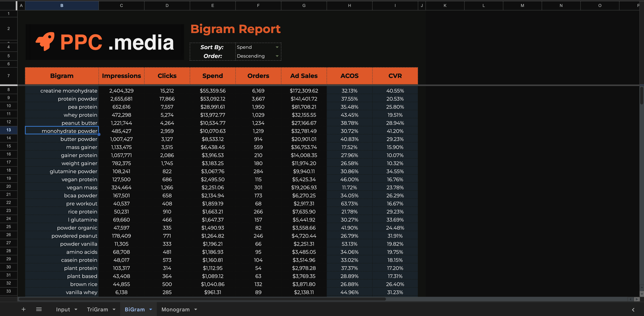Viewport: 644px width, 316px height.
Task: Collapse side panel chevron at bottom right
Action: [633, 310]
